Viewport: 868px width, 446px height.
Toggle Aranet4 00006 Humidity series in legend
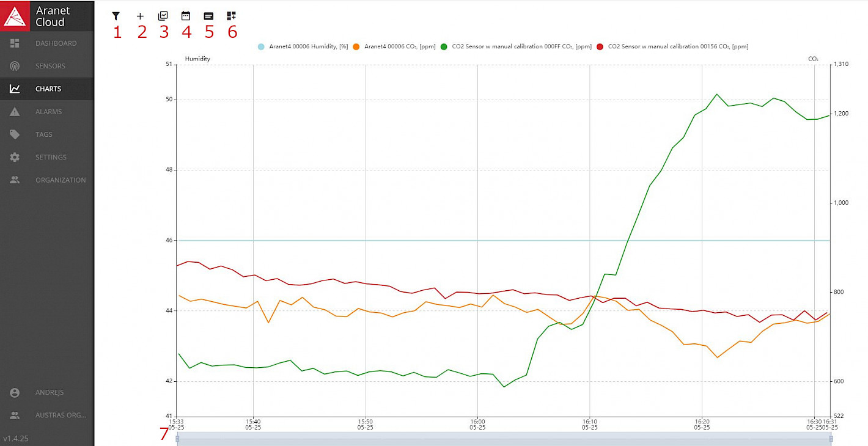(303, 46)
